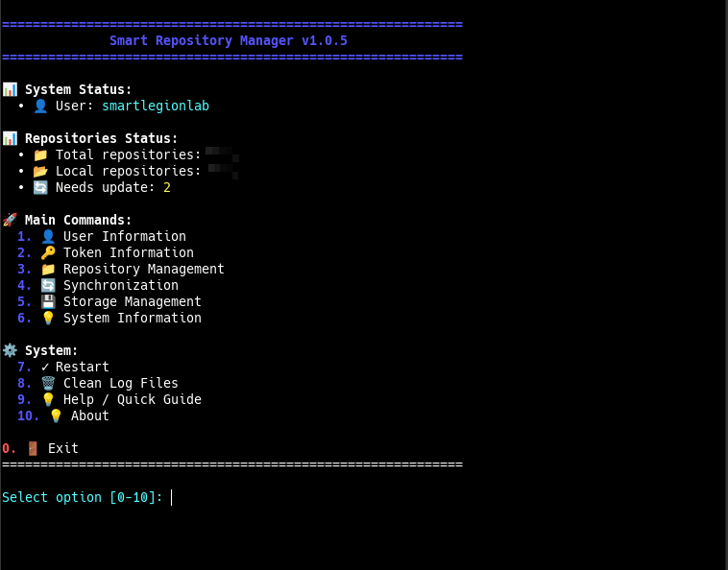Click Help / Quick Guide entry
728x570 pixels.
[x=133, y=399]
